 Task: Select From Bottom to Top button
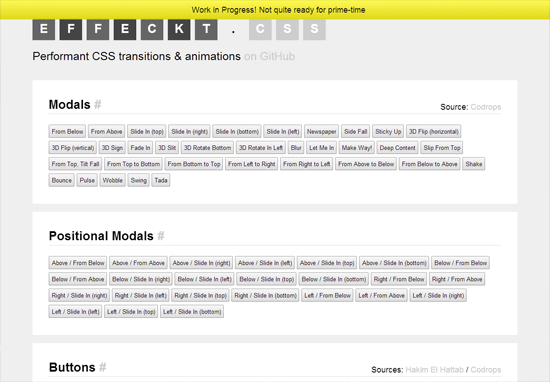coord(194,164)
